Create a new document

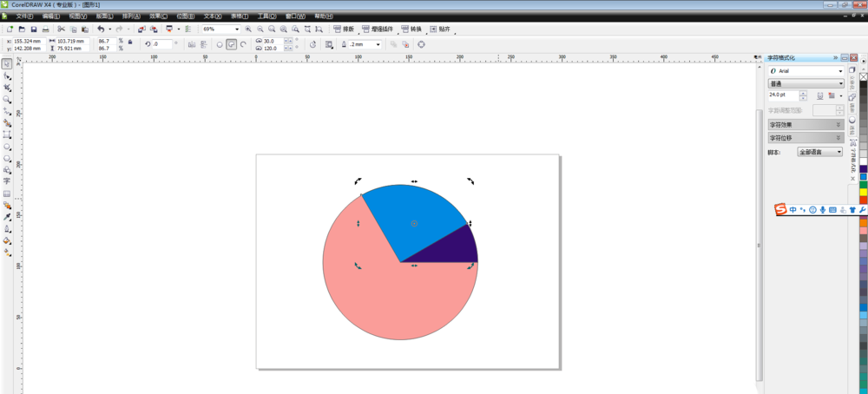(10, 29)
